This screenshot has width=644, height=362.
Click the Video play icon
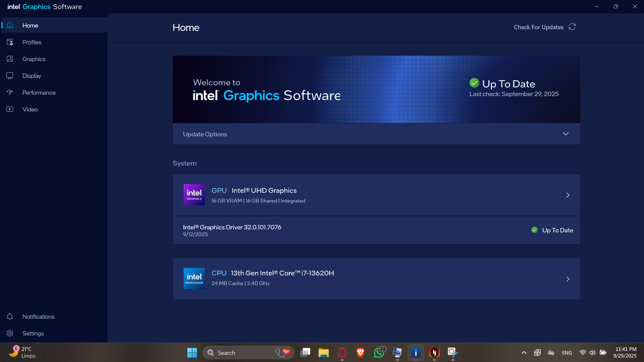(x=10, y=109)
